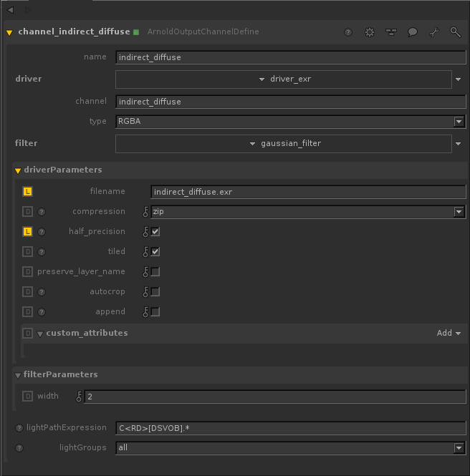Click the D icon beside compression

click(28, 212)
